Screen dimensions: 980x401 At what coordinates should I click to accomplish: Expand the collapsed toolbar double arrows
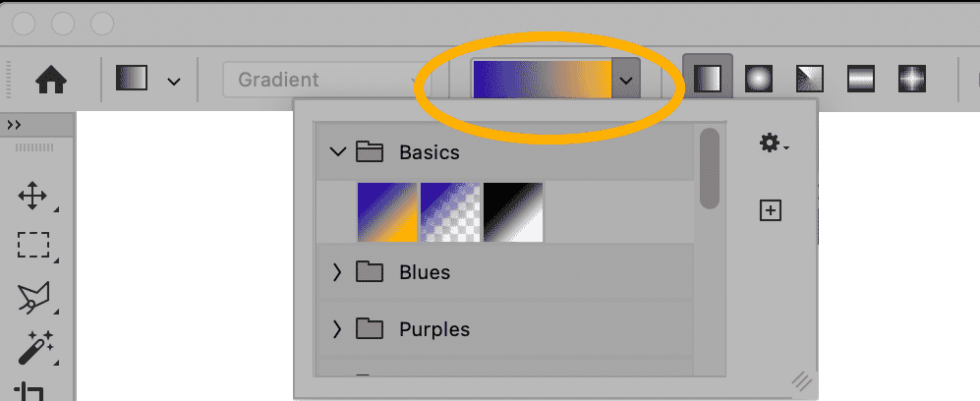[x=15, y=125]
